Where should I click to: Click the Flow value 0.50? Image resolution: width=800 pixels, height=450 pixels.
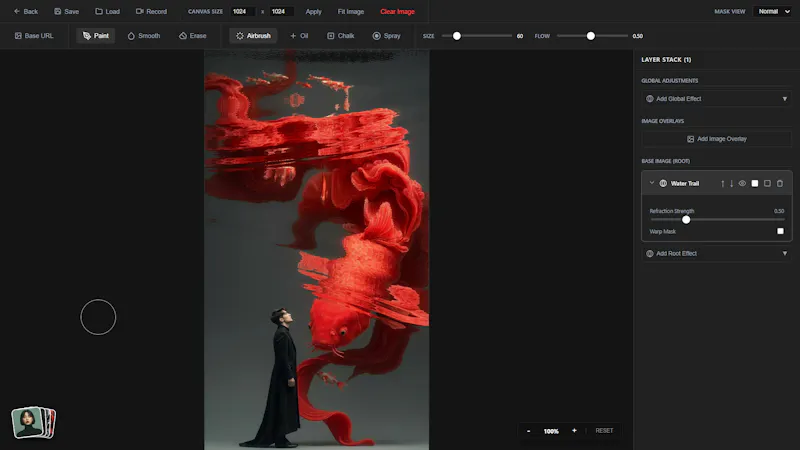[637, 36]
